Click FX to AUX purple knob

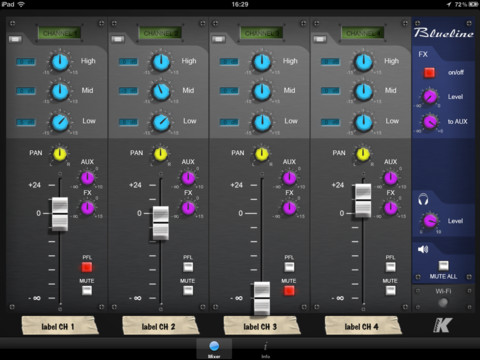tap(430, 122)
